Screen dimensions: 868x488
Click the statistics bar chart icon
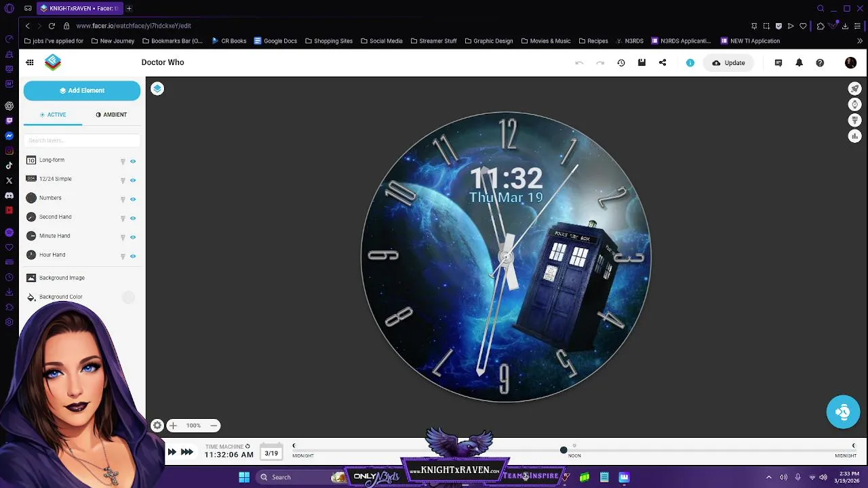pos(855,136)
